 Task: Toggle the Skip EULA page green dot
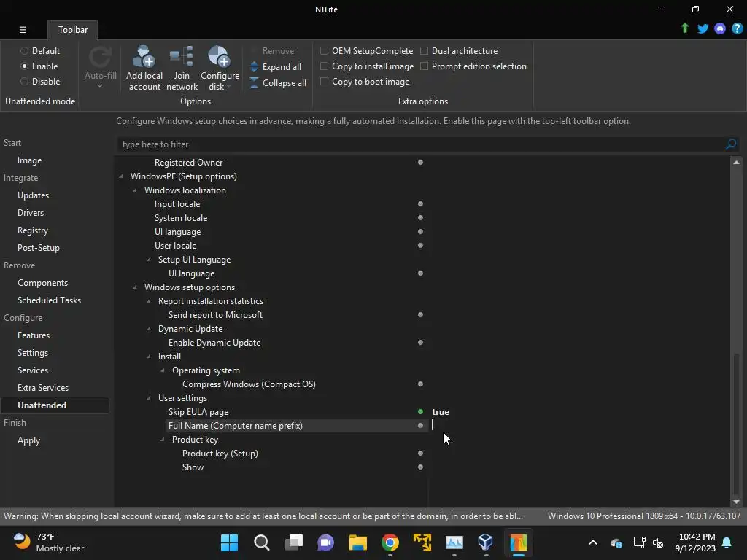click(x=420, y=411)
